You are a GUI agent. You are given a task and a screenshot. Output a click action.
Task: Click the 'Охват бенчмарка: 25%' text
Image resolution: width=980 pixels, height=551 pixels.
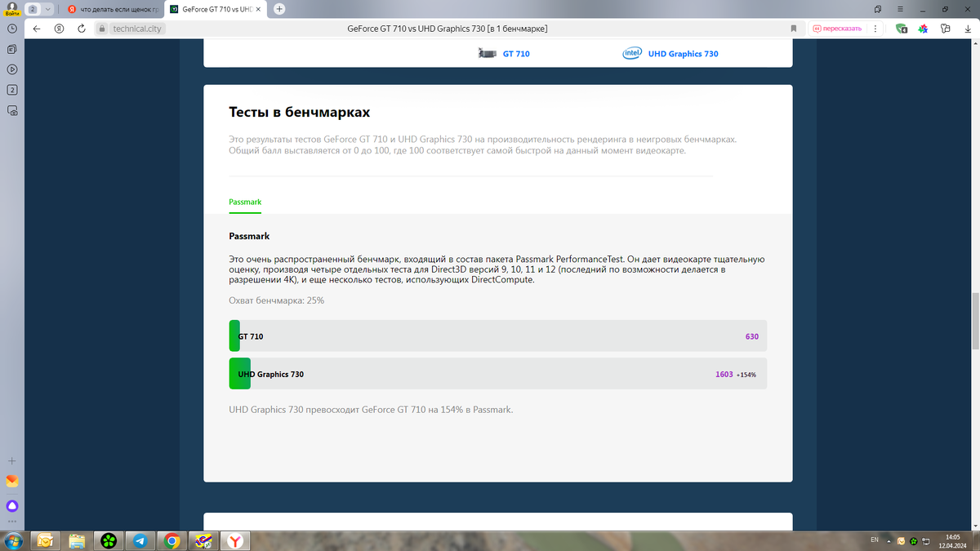click(x=277, y=300)
